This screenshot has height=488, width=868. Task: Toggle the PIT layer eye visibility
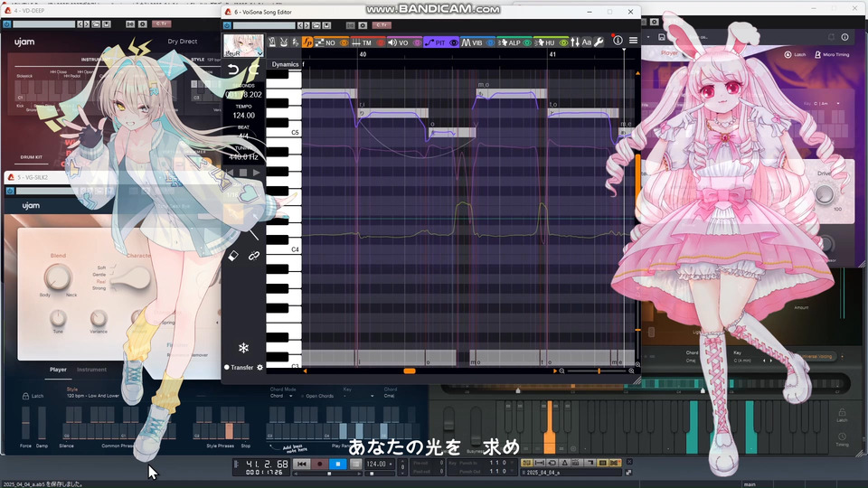pyautogui.click(x=453, y=42)
